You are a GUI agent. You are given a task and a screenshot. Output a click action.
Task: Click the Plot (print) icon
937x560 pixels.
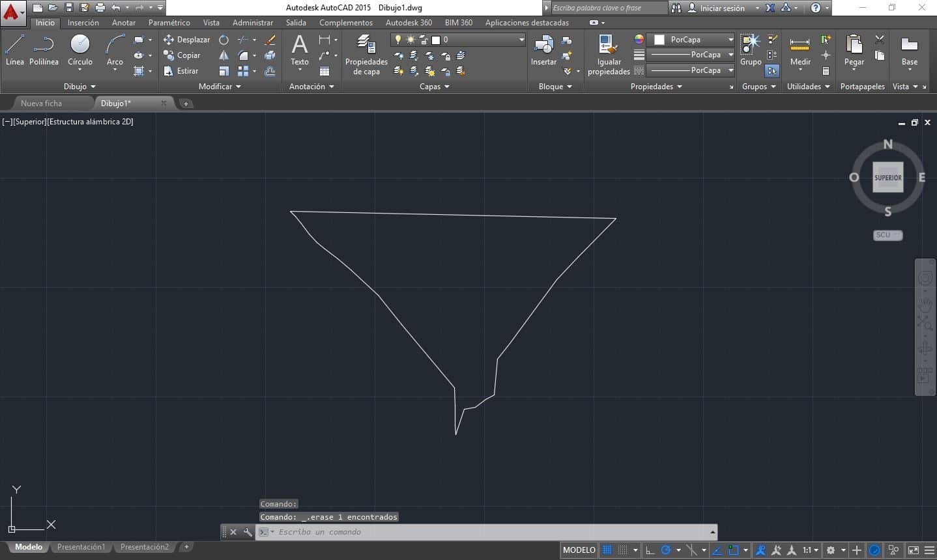tap(100, 8)
